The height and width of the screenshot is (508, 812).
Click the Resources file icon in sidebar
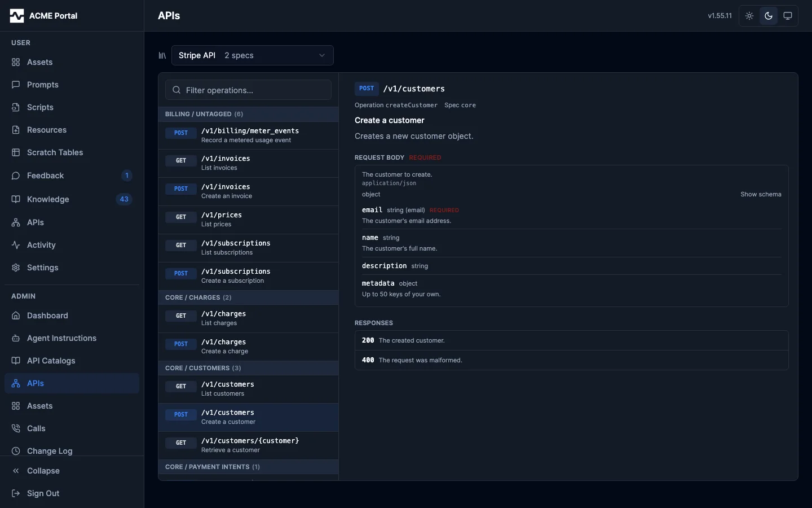pyautogui.click(x=16, y=130)
